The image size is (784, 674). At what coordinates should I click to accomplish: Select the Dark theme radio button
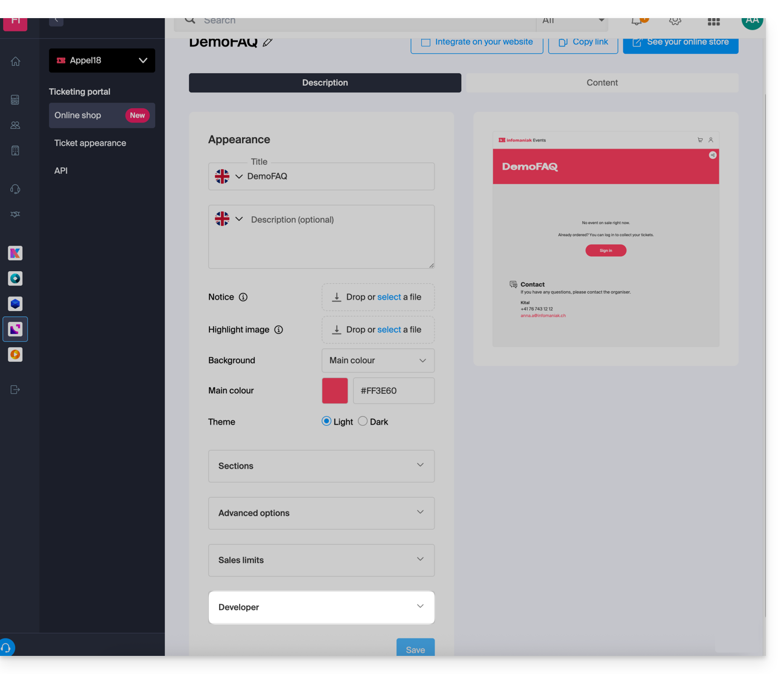[x=363, y=422]
